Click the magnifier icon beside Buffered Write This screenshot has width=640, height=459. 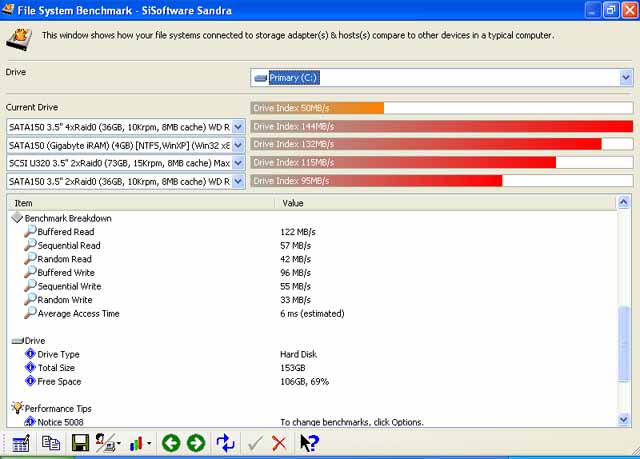point(30,272)
